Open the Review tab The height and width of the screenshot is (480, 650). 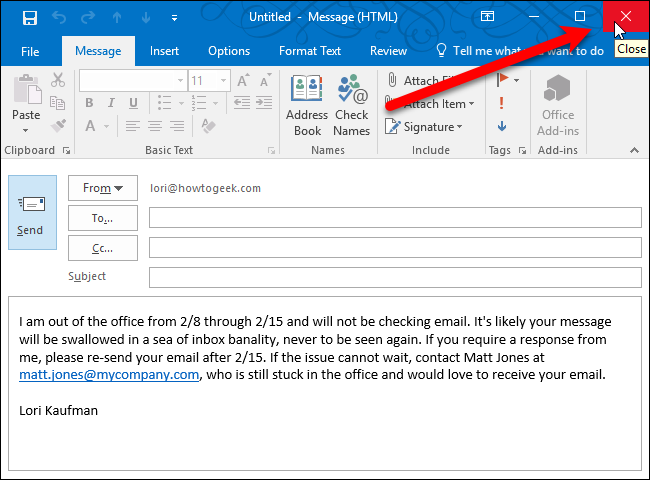(x=388, y=51)
